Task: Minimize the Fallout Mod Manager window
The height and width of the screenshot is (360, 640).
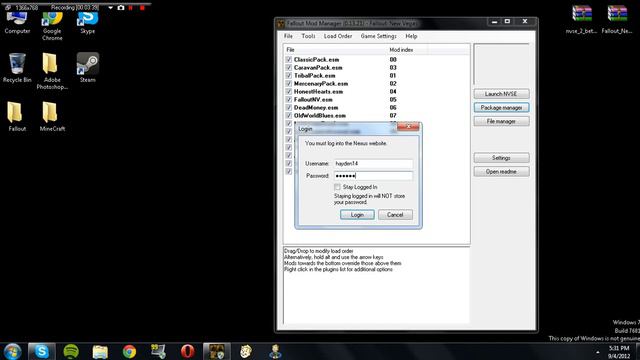Action: 494,22
